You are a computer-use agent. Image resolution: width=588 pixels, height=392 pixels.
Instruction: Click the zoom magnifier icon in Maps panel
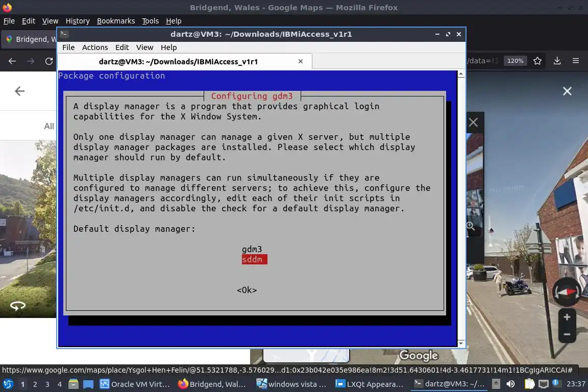tap(470, 226)
